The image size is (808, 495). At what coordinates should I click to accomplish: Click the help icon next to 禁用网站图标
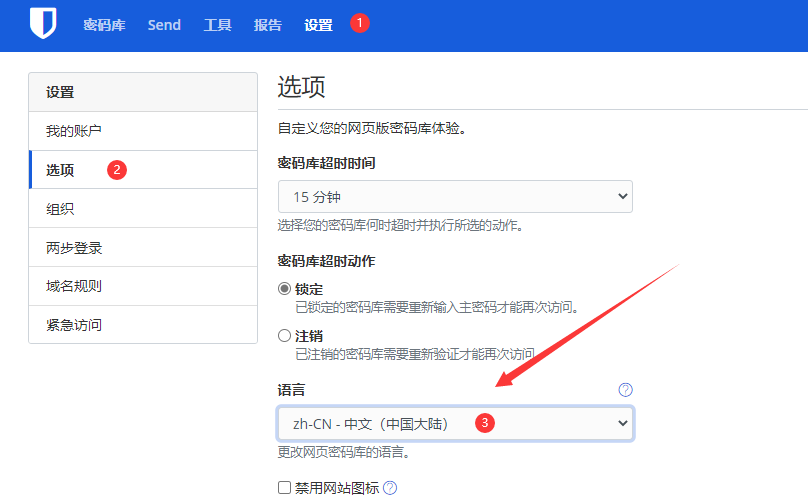[x=390, y=488]
